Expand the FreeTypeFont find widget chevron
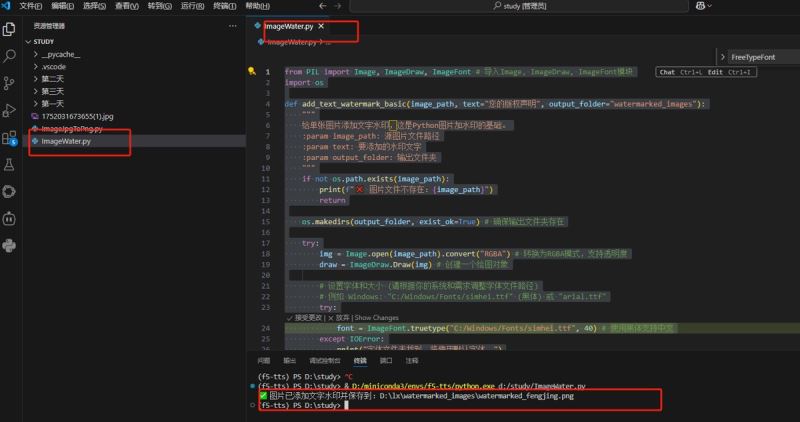 723,57
